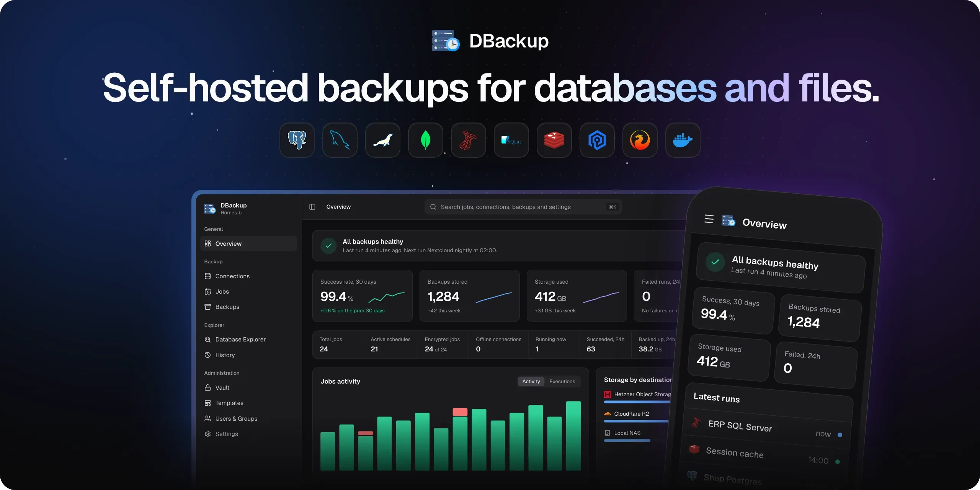Toggle the sidebar panel icon
Viewport: 980px width, 490px height.
[x=312, y=207]
